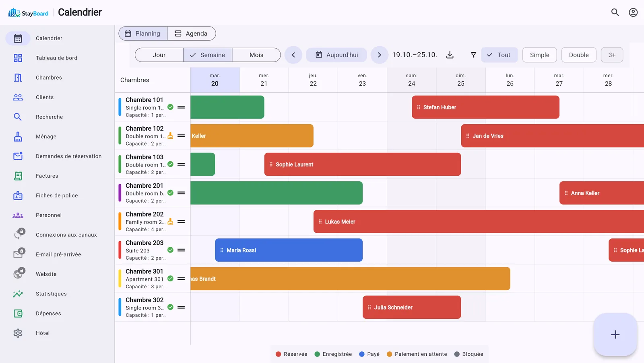644x363 pixels.
Task: Open Lukas Meier reservation
Action: pyautogui.click(x=479, y=221)
